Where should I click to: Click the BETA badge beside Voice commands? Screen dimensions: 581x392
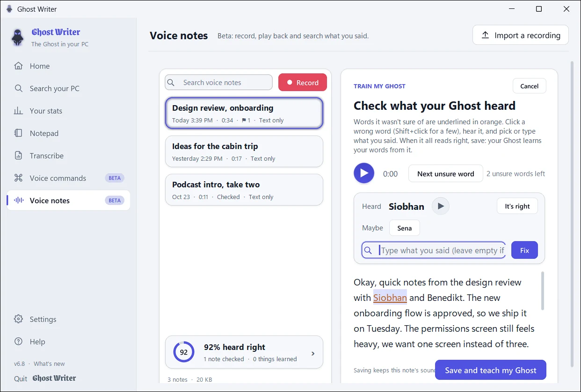point(115,178)
